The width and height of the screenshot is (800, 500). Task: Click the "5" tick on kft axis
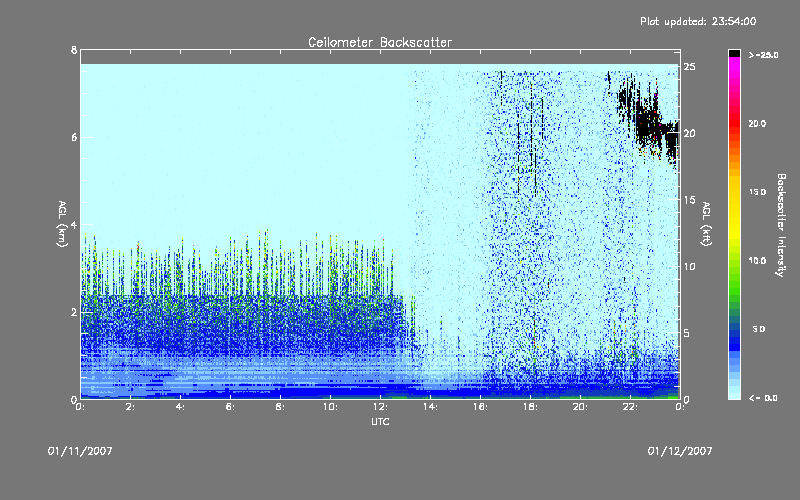(x=687, y=333)
